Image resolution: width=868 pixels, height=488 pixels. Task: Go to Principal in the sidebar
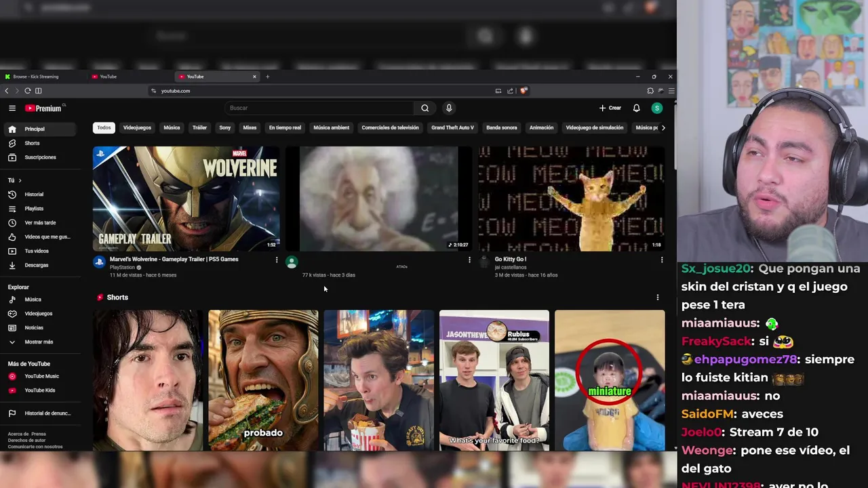(x=41, y=129)
